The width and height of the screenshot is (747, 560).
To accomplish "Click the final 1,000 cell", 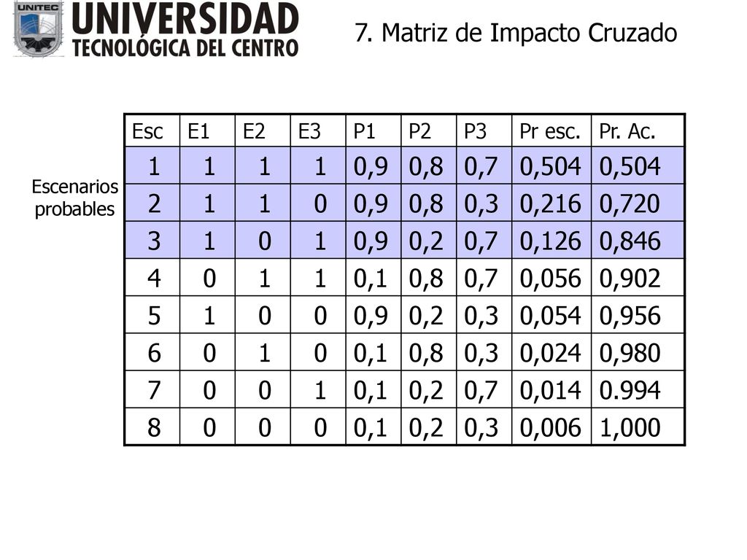I will point(638,427).
